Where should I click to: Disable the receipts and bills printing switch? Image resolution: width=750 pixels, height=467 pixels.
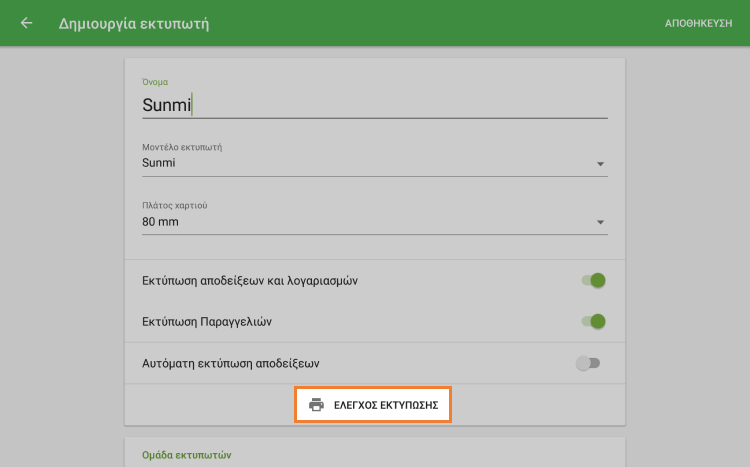(x=594, y=281)
